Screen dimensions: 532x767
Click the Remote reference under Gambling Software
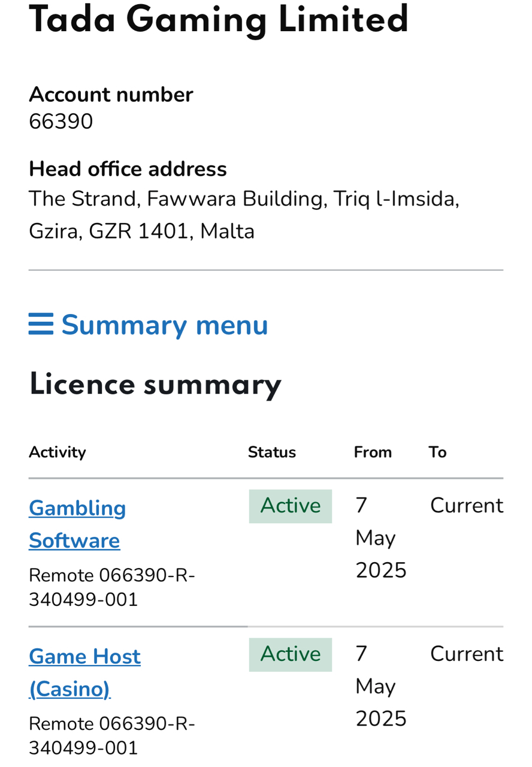click(x=112, y=587)
